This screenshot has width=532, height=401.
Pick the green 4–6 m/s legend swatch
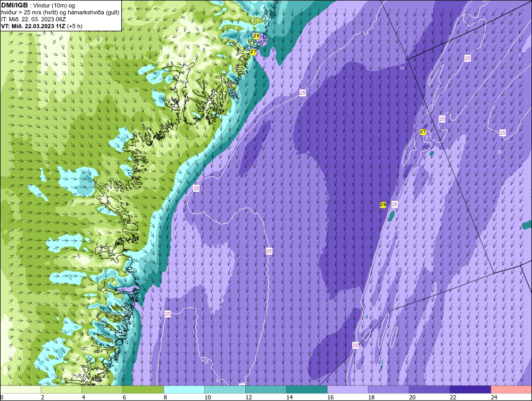(102, 389)
